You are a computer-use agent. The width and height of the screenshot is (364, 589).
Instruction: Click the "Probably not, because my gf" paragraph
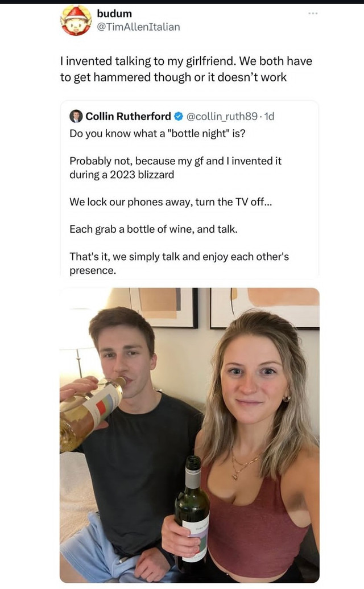pos(175,168)
